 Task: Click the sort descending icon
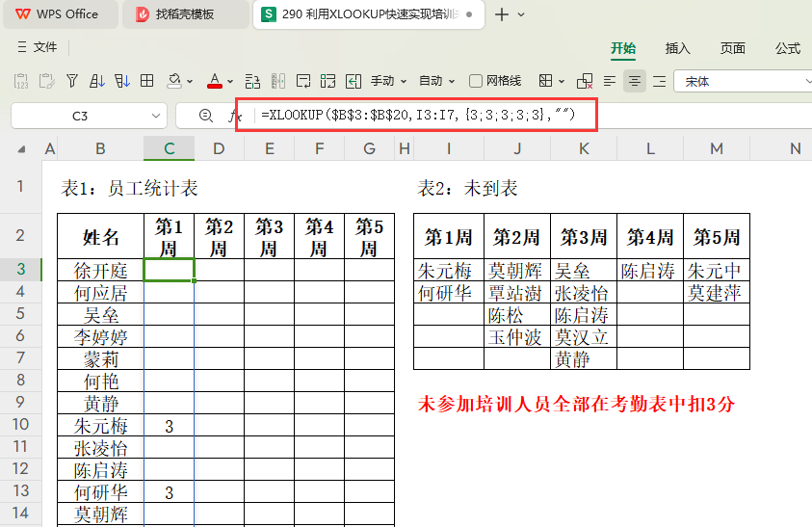tap(122, 81)
